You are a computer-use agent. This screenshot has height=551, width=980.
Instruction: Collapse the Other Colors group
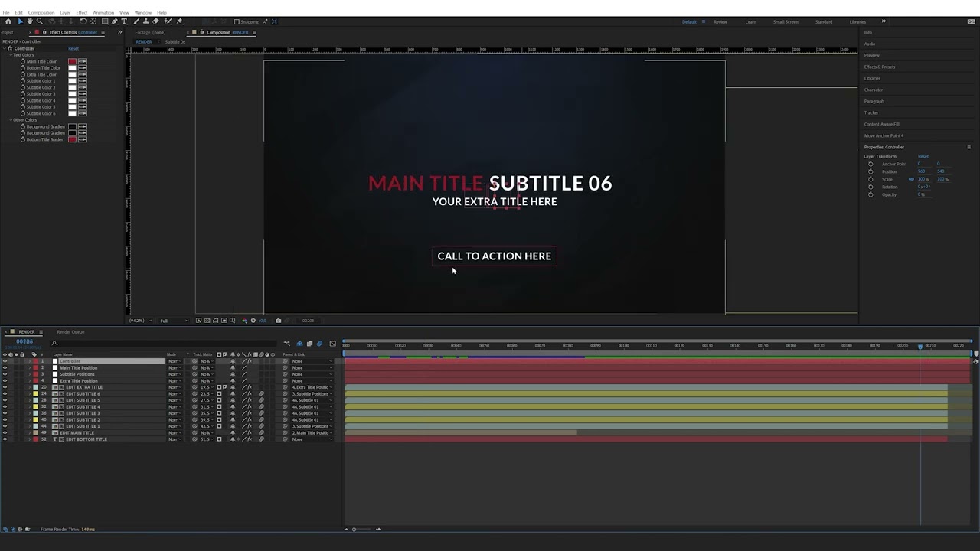(x=11, y=120)
